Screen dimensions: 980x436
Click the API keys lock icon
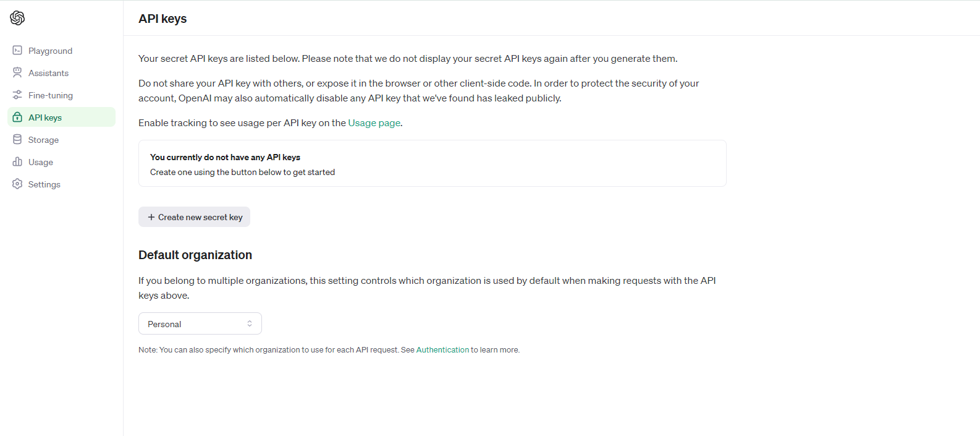point(17,117)
